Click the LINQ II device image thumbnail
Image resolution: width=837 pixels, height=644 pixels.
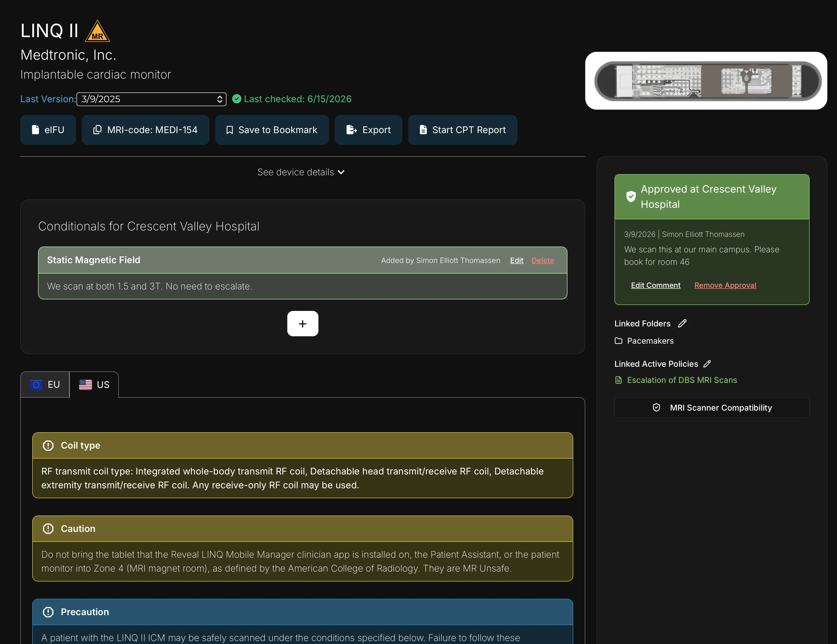coord(706,81)
